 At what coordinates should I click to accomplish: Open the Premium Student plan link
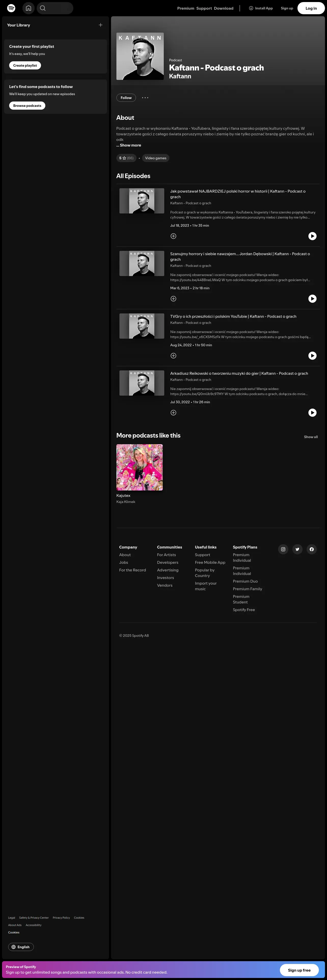pyautogui.click(x=241, y=600)
